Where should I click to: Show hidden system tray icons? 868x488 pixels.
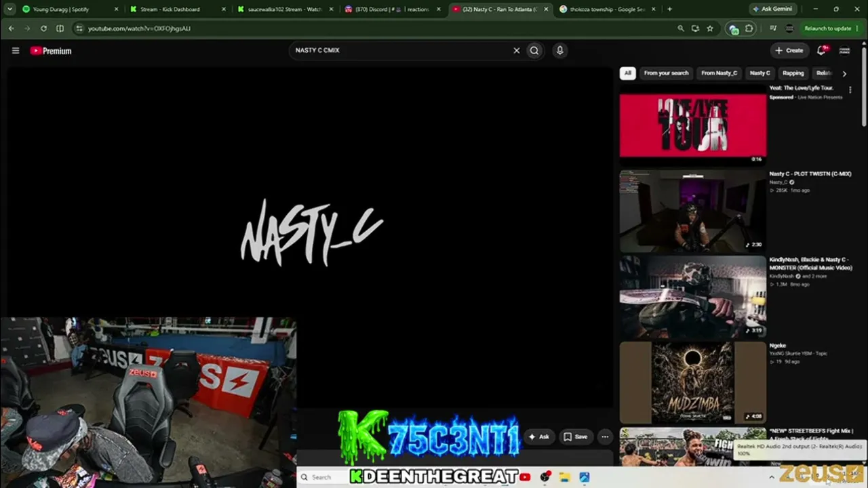pos(771,477)
